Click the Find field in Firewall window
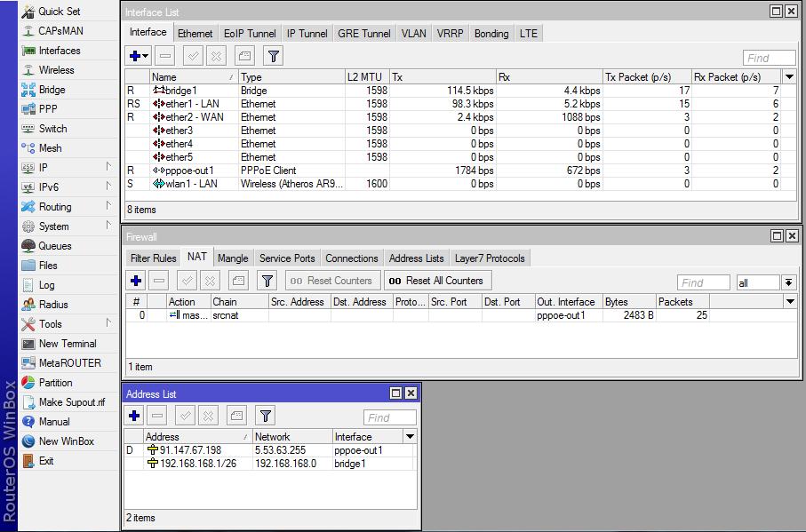The image size is (806, 532). tap(703, 282)
